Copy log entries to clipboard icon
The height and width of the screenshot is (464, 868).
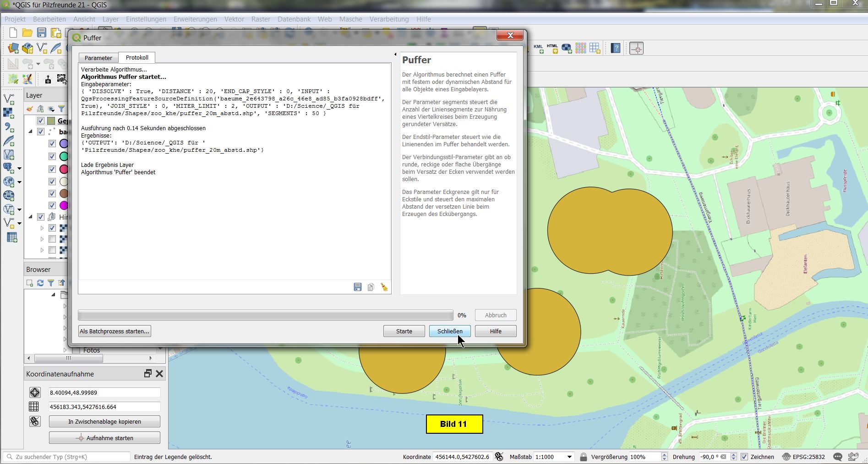[x=371, y=287]
